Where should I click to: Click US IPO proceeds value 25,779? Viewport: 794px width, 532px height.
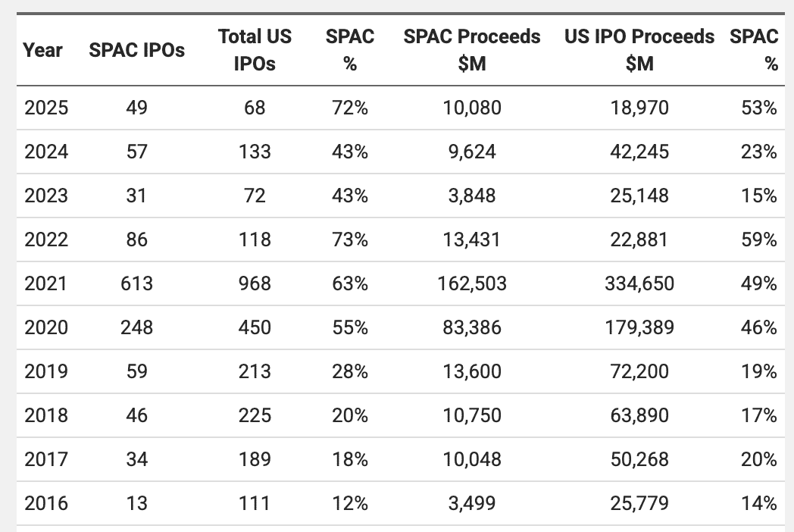[x=639, y=503]
